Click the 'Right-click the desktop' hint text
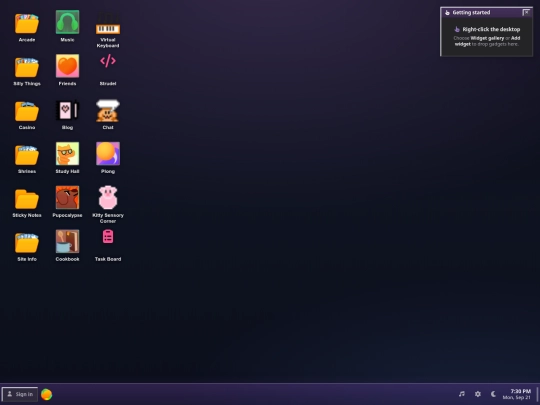The height and width of the screenshot is (405, 540). [491, 29]
